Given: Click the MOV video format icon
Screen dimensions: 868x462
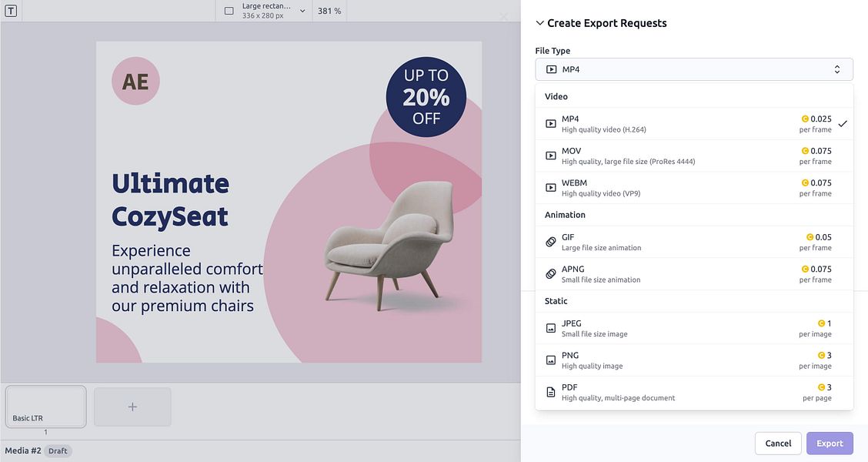Looking at the screenshot, I should 550,156.
